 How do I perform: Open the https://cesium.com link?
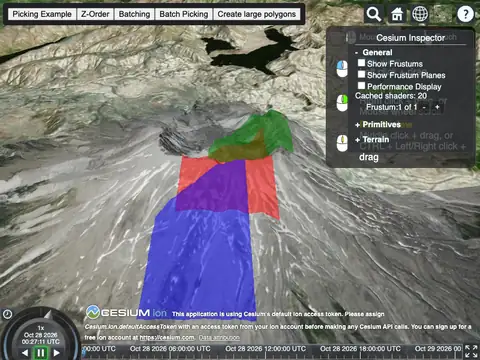click(x=167, y=337)
